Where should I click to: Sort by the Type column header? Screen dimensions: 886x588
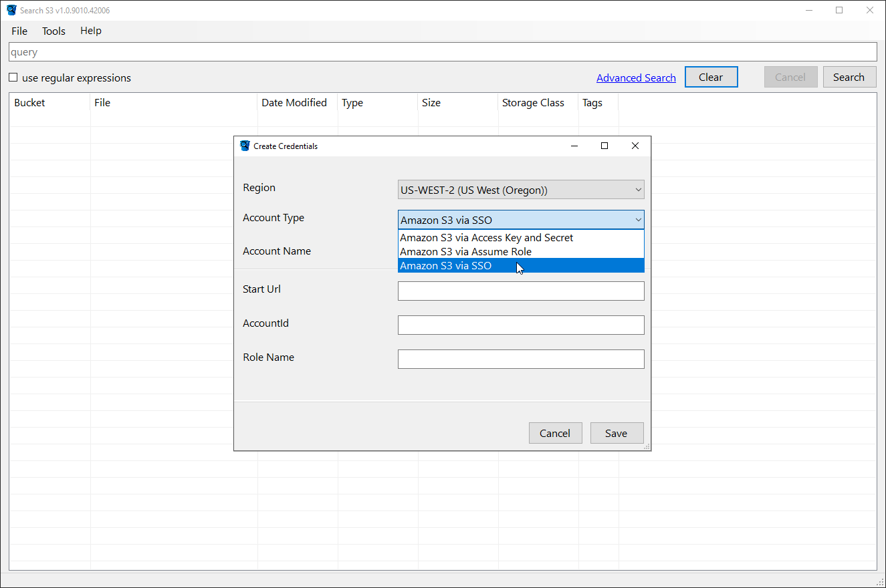378,103
